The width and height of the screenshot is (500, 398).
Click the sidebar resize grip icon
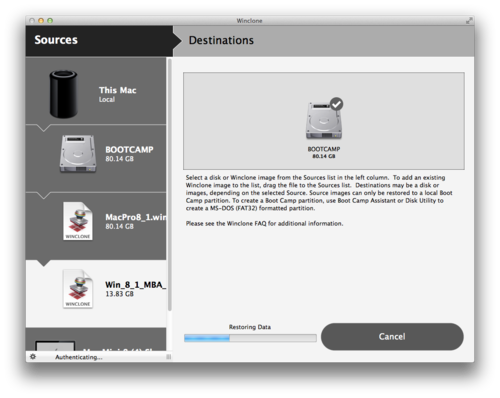tap(169, 357)
